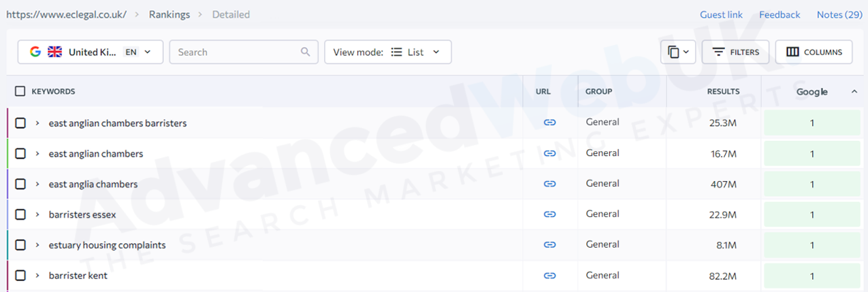Viewport: 868px width, 292px height.
Task: Select the barrister kent keyword checkbox
Action: [20, 276]
